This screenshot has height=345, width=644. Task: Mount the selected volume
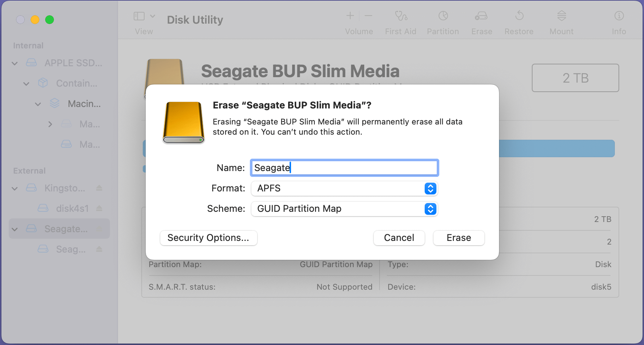pos(561,20)
